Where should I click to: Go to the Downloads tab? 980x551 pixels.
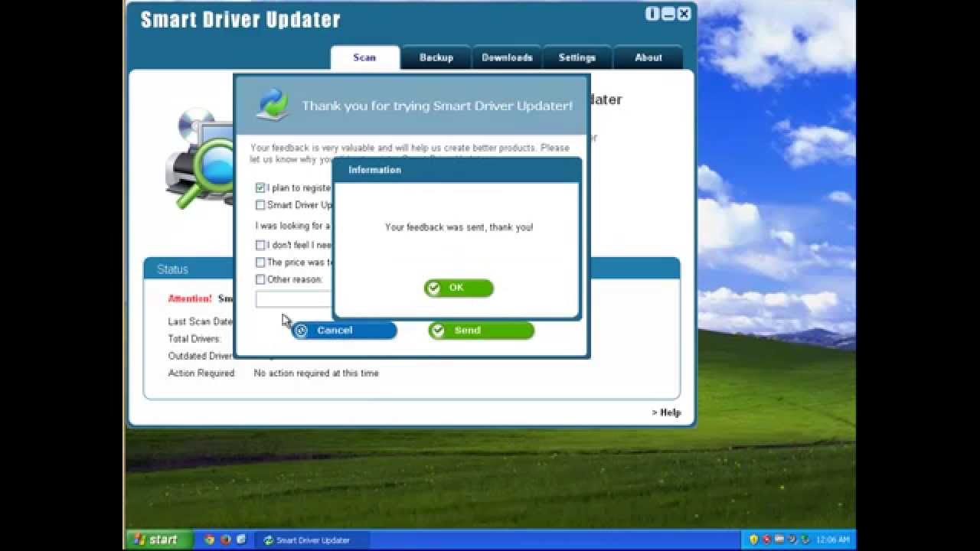507,57
